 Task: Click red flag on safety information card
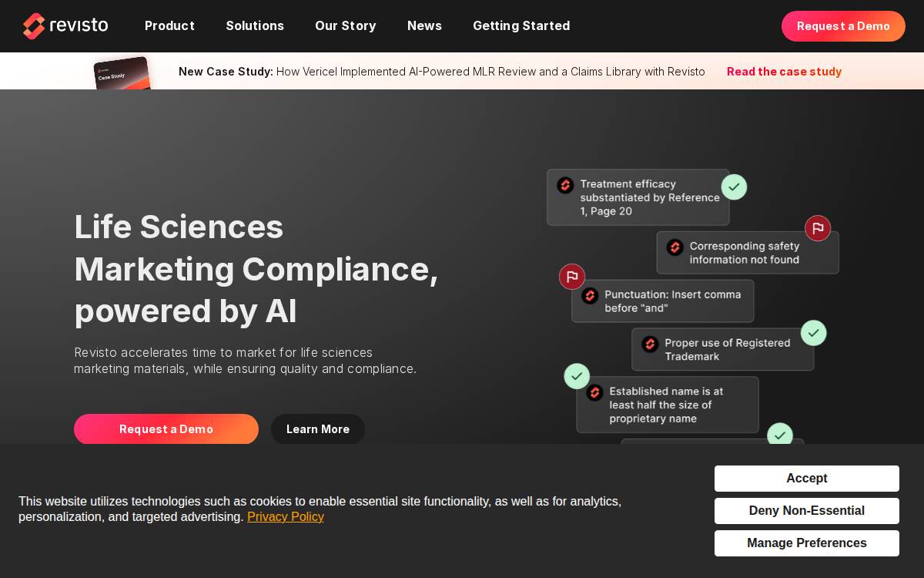[x=818, y=228]
